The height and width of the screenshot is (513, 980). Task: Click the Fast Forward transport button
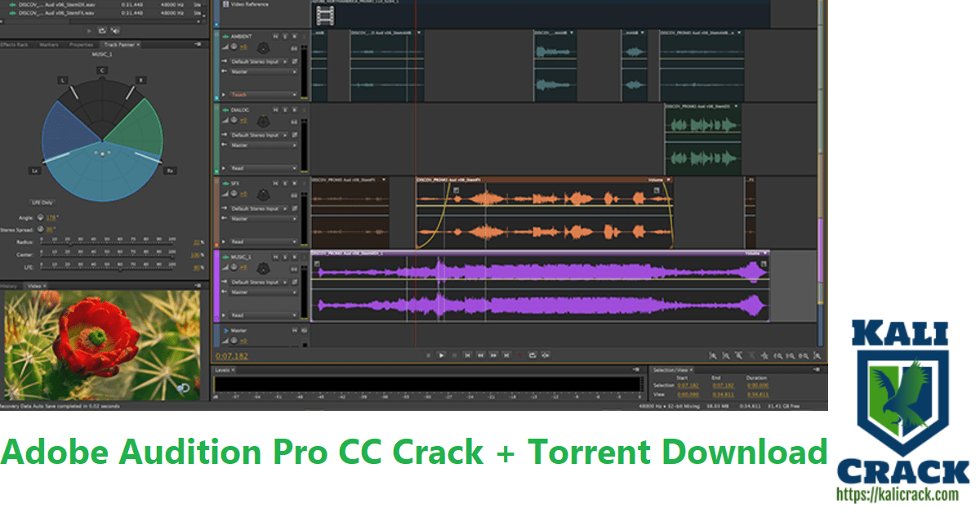click(493, 355)
